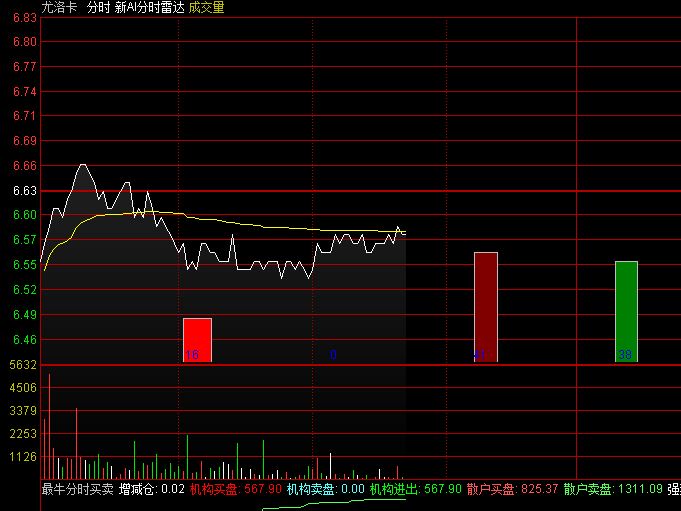Click the 5632 volume axis label
Image resolution: width=681 pixels, height=511 pixels.
coord(23,365)
